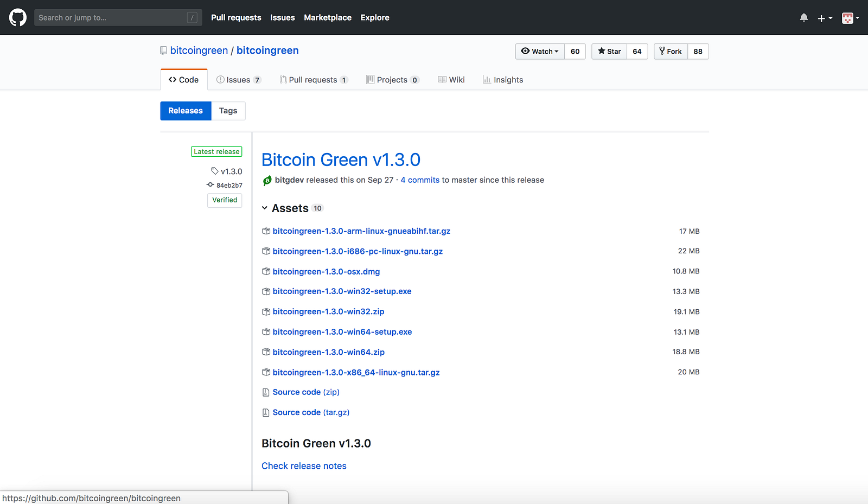The width and height of the screenshot is (868, 504).
Task: Open commit 84eb2b7
Action: [225, 185]
